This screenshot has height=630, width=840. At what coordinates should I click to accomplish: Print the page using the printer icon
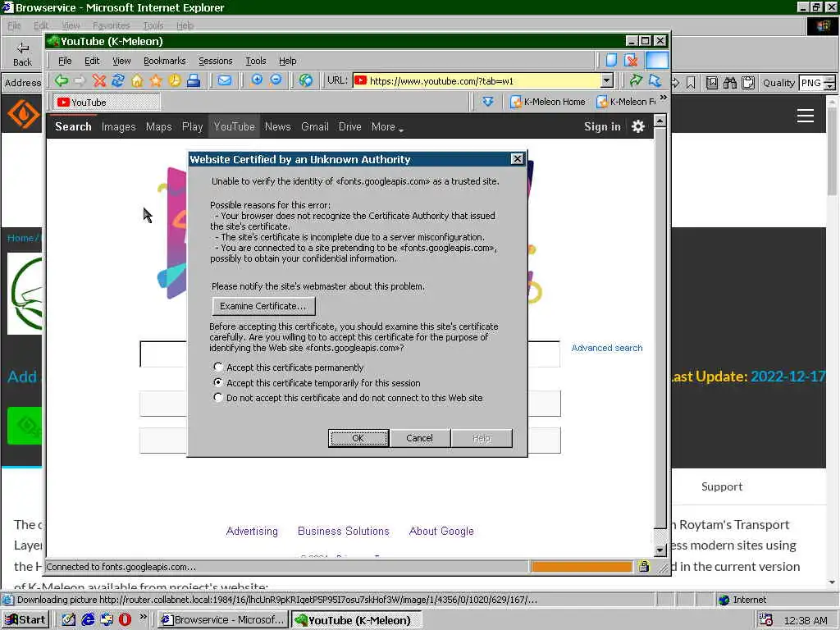tap(194, 81)
